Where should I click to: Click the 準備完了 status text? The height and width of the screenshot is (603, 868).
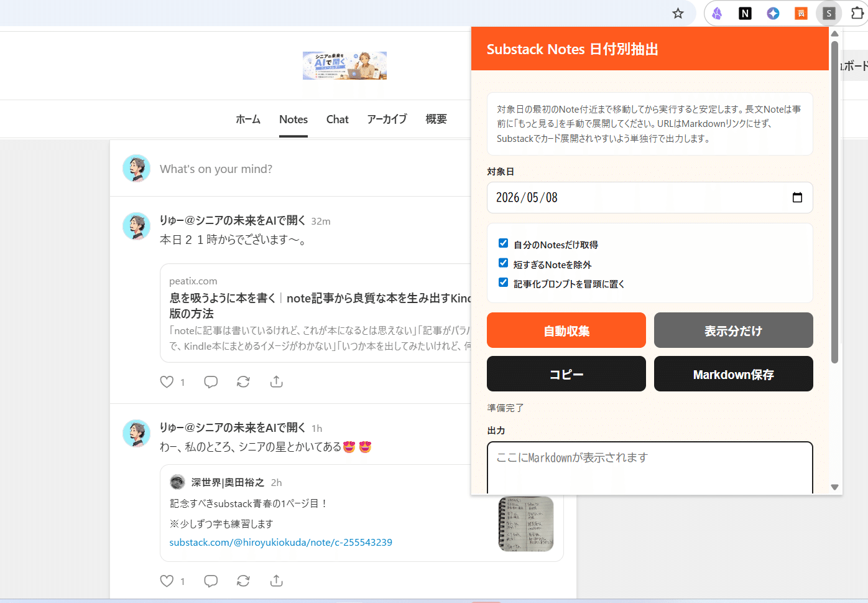(506, 408)
